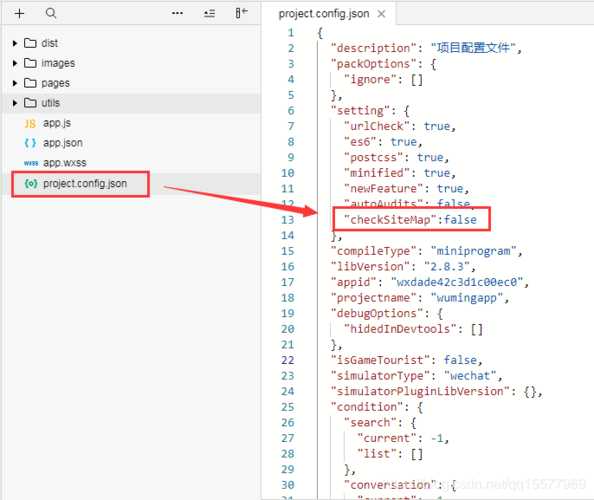Open the images folder label
This screenshot has width=594, height=500.
58,63
